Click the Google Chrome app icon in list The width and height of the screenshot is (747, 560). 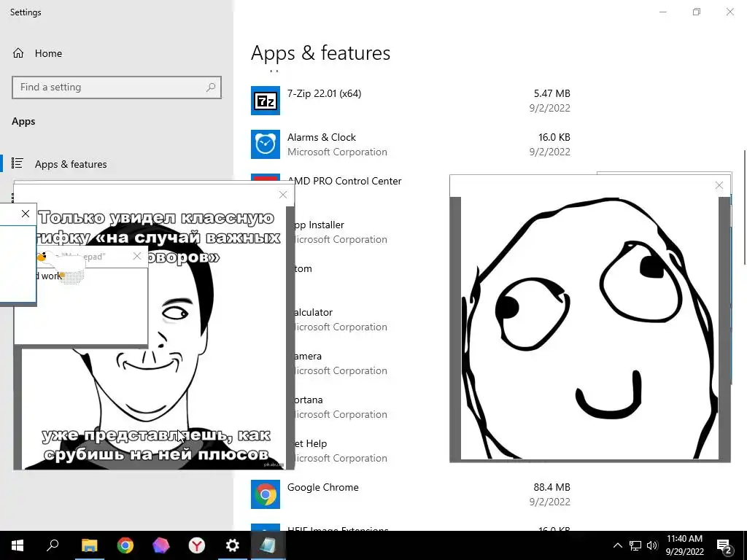tap(266, 494)
